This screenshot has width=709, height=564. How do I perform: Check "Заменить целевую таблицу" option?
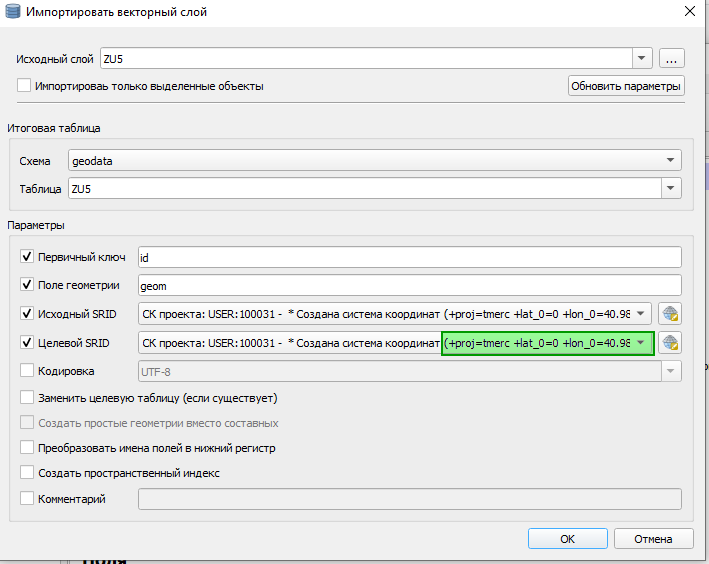pos(27,398)
